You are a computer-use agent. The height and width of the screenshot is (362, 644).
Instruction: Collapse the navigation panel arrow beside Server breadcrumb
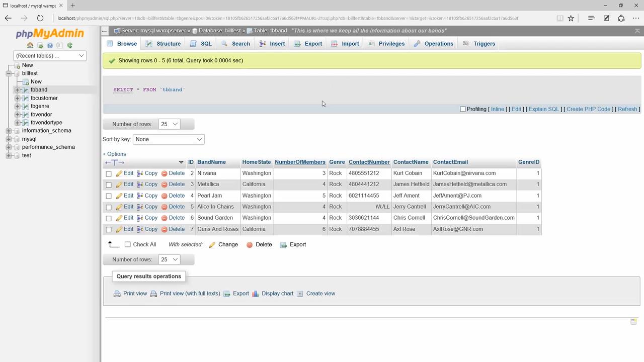point(105,31)
